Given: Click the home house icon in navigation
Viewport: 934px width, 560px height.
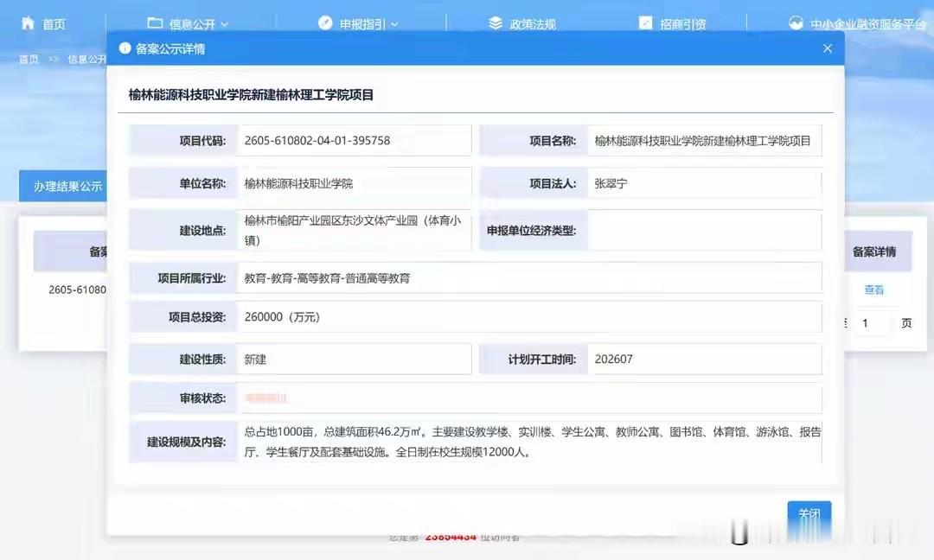Looking at the screenshot, I should (28, 23).
